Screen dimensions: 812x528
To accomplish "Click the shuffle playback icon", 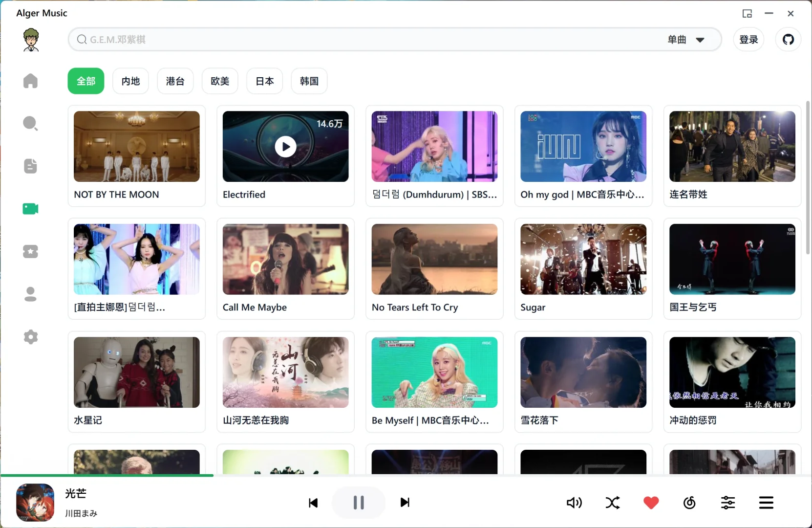I will coord(612,503).
